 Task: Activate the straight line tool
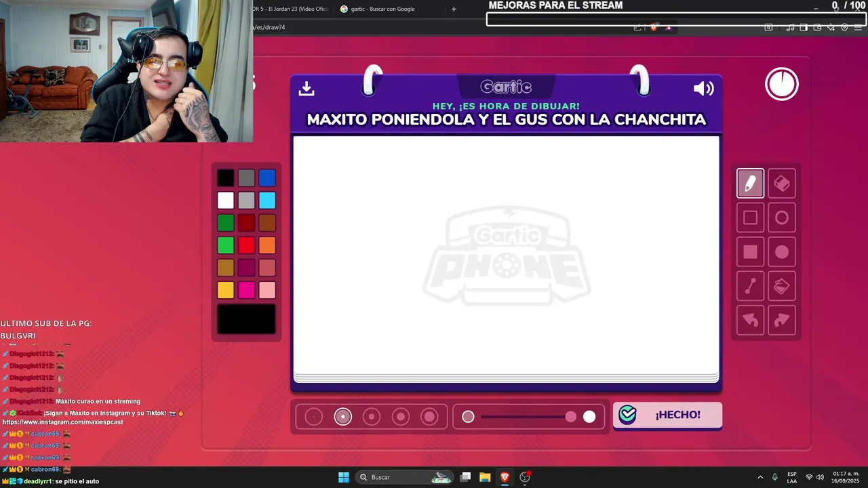[x=750, y=286]
